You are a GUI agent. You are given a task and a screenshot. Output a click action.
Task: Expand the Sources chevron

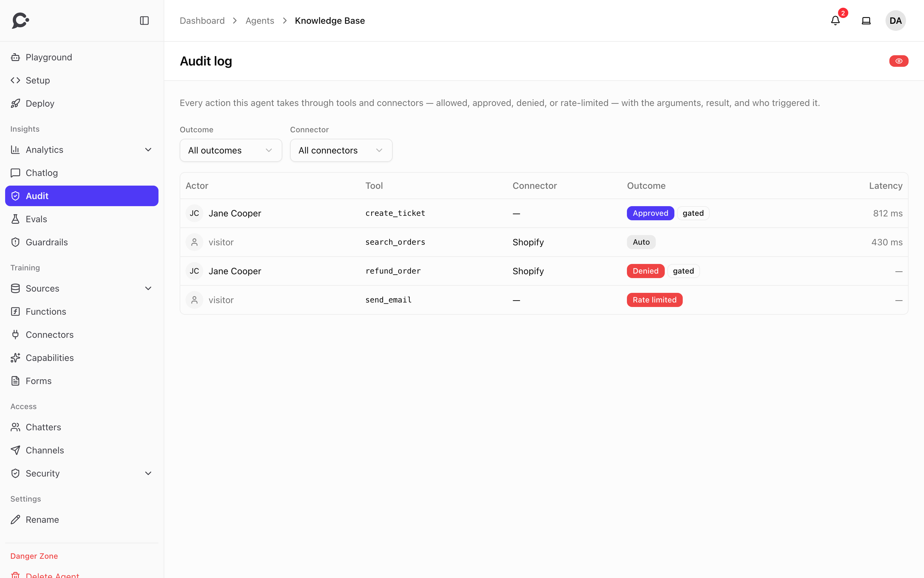(x=148, y=289)
